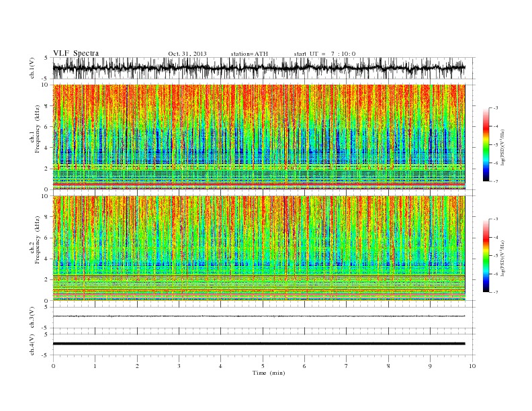Click time axis tick label "1"
Viewport: 532px width, 411px height.
point(95,366)
